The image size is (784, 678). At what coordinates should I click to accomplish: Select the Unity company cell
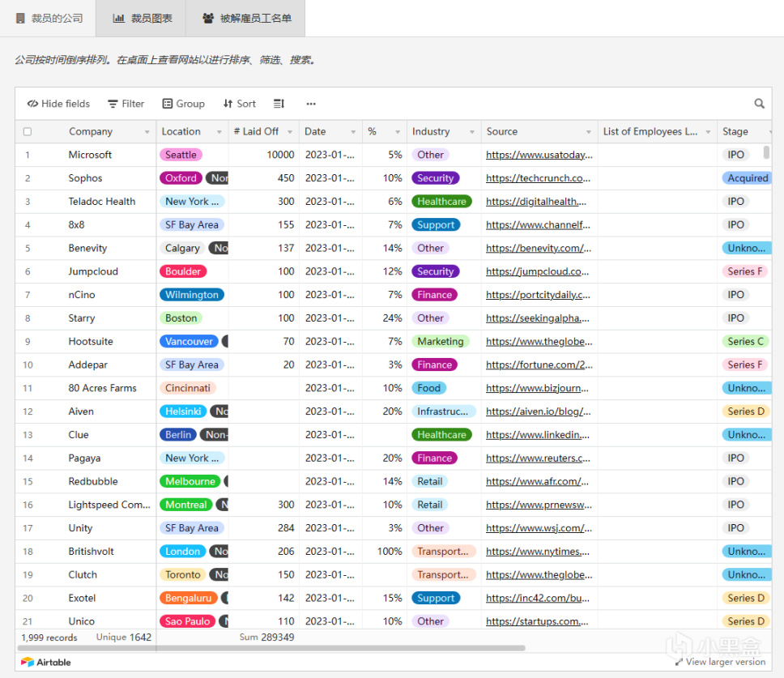click(x=80, y=528)
